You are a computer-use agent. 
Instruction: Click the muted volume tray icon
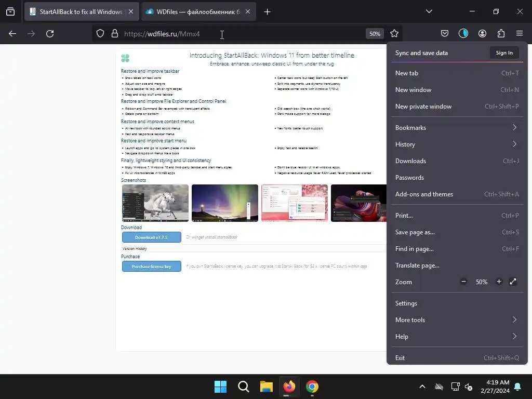click(x=469, y=387)
